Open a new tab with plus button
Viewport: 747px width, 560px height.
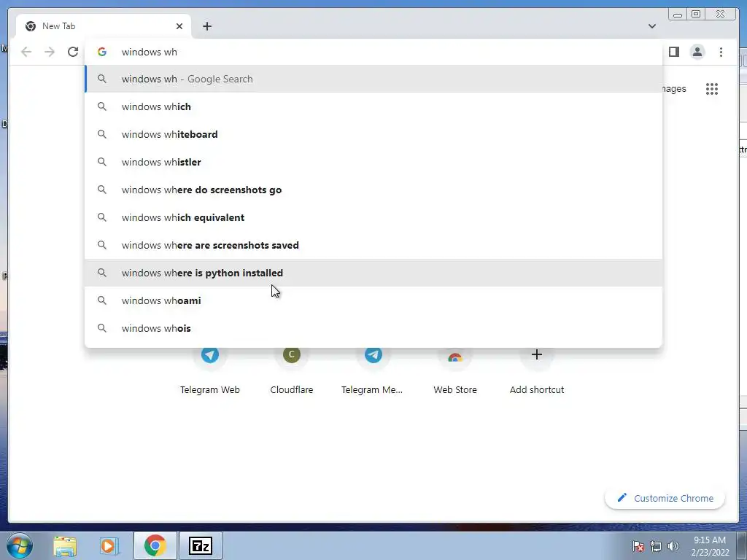(x=206, y=26)
